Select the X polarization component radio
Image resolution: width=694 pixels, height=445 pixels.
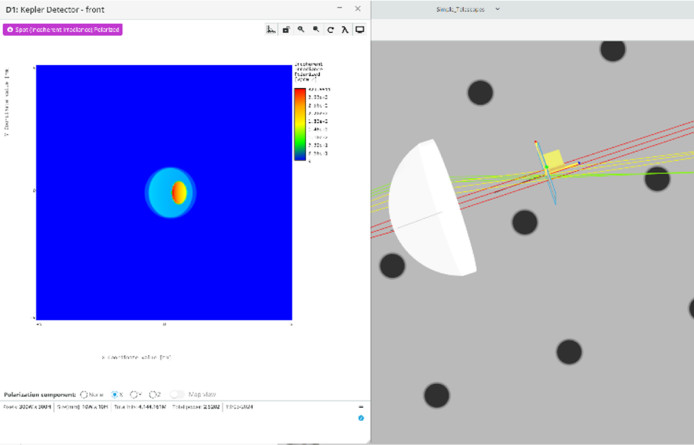pos(115,394)
